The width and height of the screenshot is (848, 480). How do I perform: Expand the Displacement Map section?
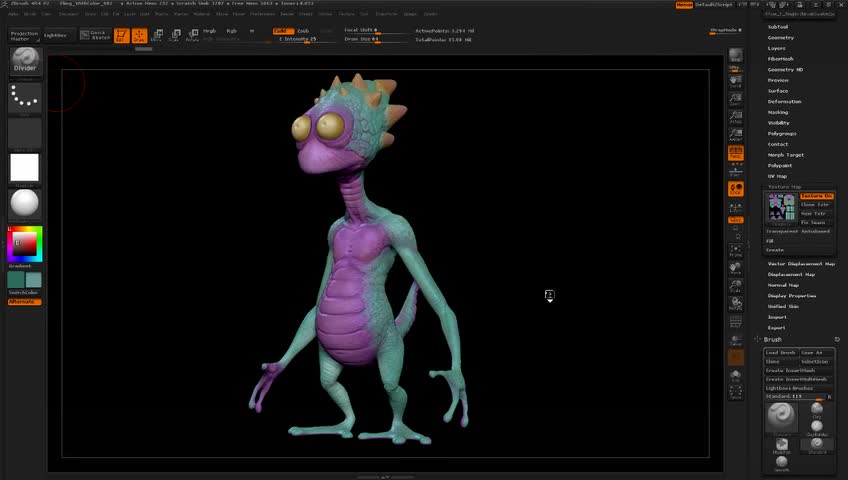791,274
